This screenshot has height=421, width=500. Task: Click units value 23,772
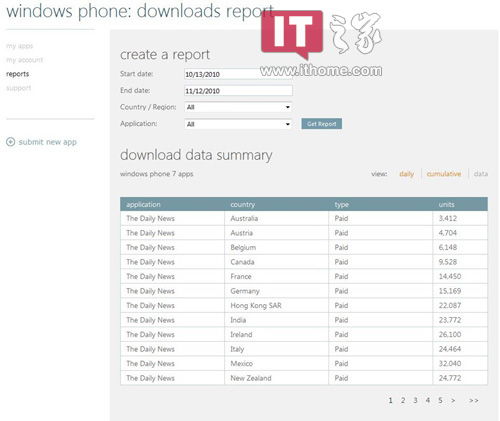pyautogui.click(x=450, y=320)
